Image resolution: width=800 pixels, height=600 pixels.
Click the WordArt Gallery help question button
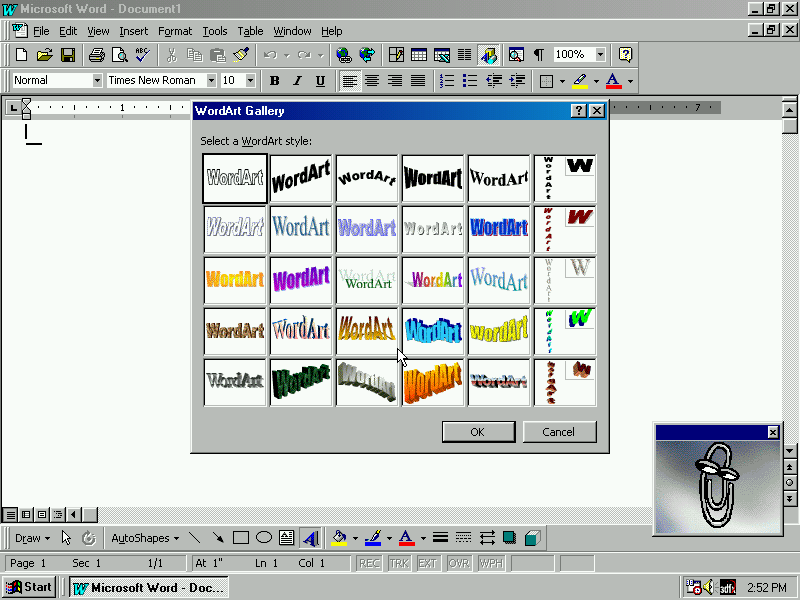click(578, 111)
